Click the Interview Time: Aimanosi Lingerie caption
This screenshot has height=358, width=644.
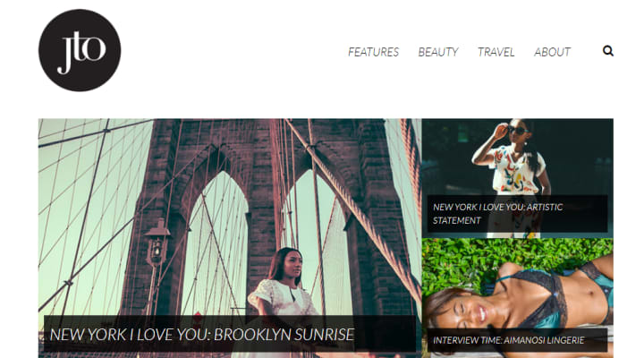508,340
